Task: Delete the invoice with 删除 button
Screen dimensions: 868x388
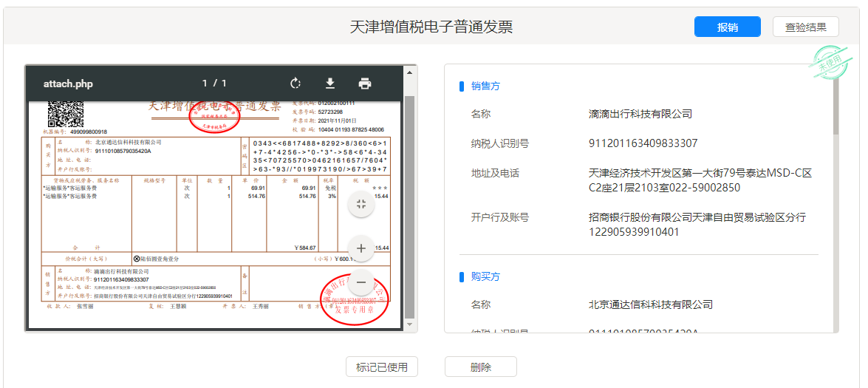Action: (480, 367)
